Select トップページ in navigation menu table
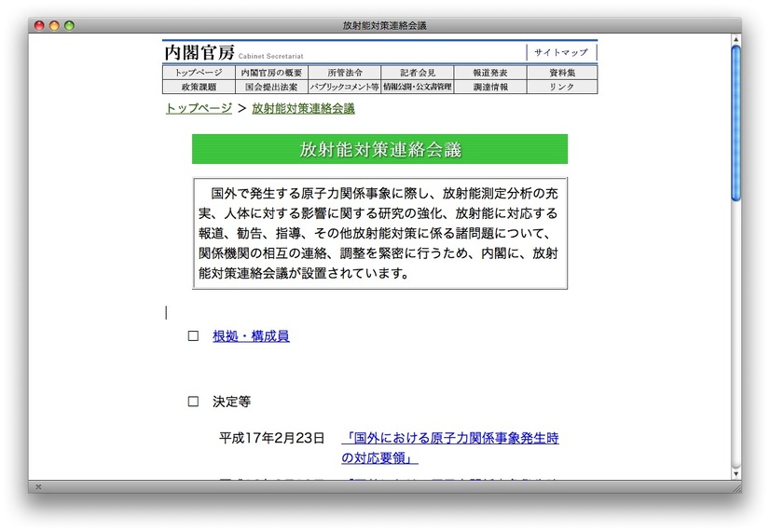770x532 pixels. pos(199,73)
